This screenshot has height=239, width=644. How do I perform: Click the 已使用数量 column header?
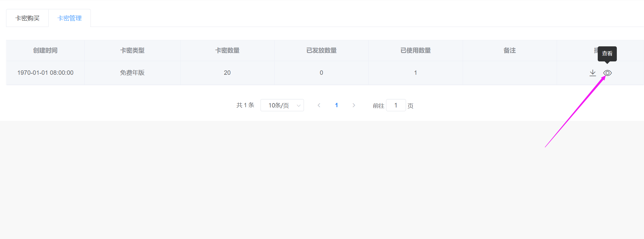click(416, 50)
